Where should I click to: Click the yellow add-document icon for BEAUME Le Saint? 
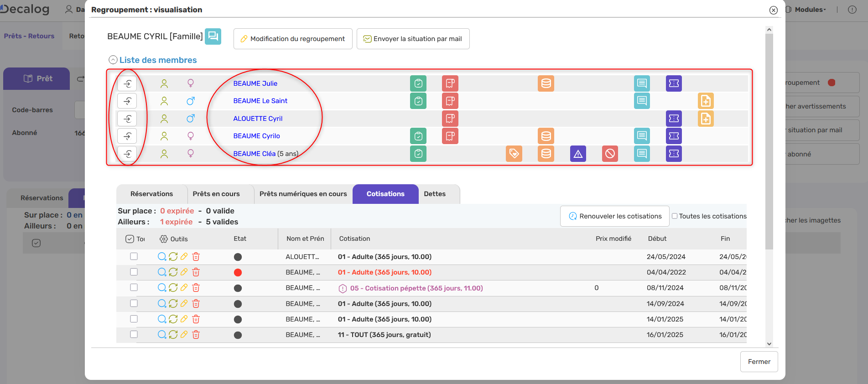(x=706, y=101)
